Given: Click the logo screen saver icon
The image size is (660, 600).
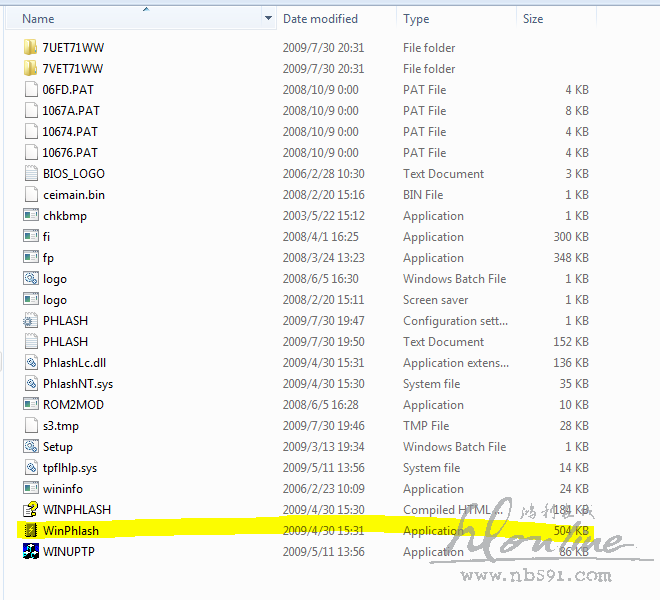Looking at the screenshot, I should click(30, 300).
